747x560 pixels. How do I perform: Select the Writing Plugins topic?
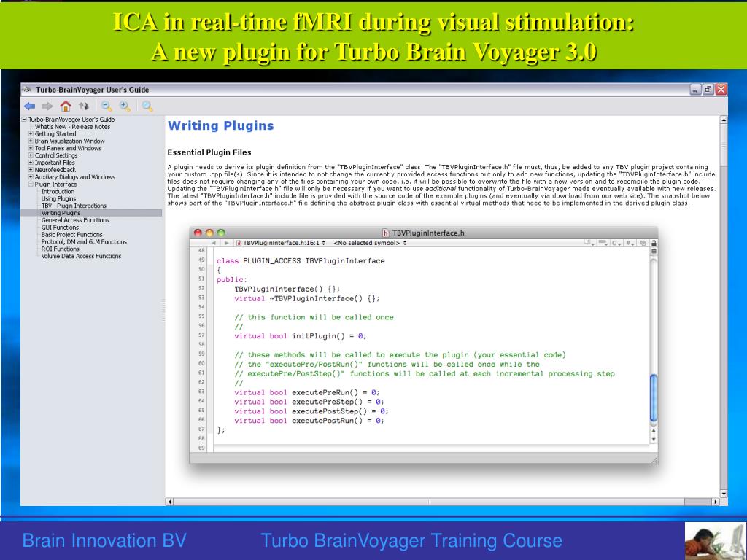(x=61, y=213)
